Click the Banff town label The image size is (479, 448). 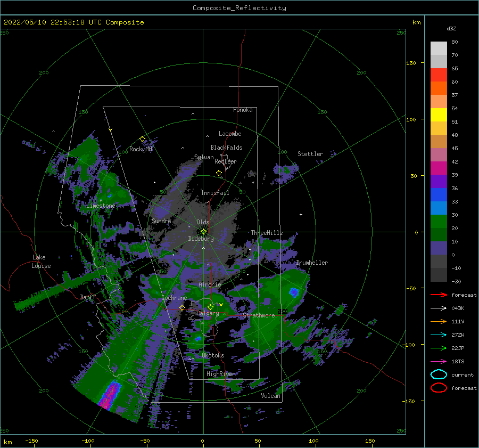[x=88, y=297]
